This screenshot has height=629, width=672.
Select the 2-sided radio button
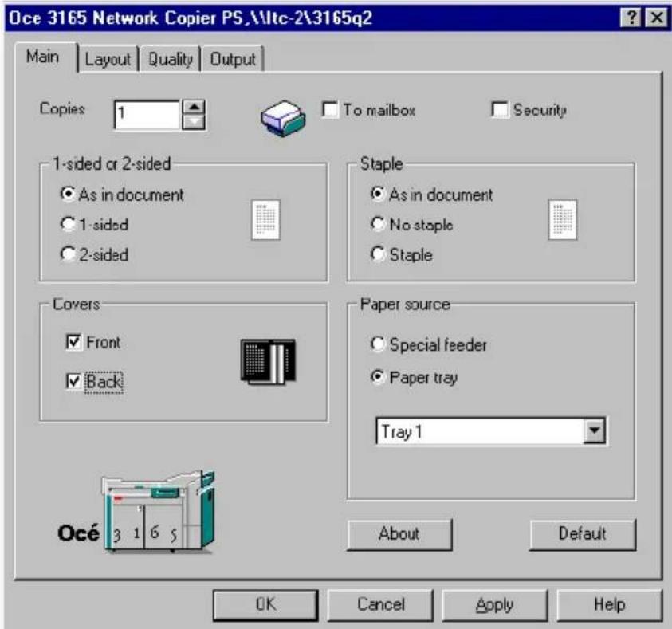[x=68, y=254]
